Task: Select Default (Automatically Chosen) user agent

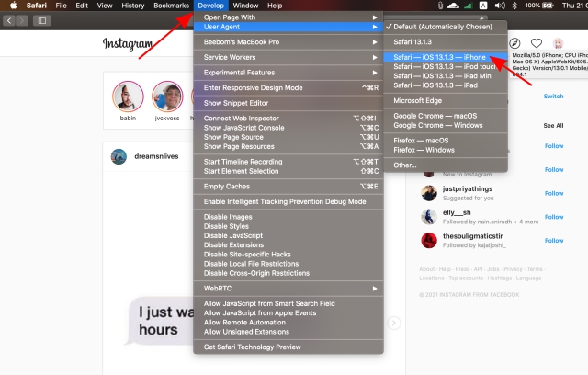Action: (x=446, y=27)
